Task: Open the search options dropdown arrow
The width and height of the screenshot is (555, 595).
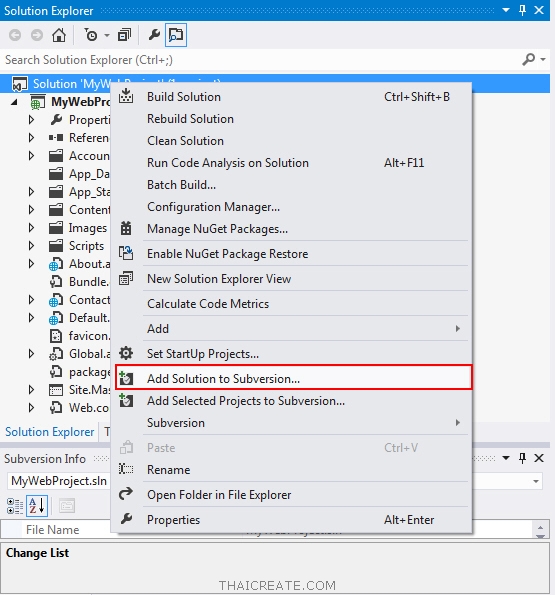Action: tap(543, 60)
